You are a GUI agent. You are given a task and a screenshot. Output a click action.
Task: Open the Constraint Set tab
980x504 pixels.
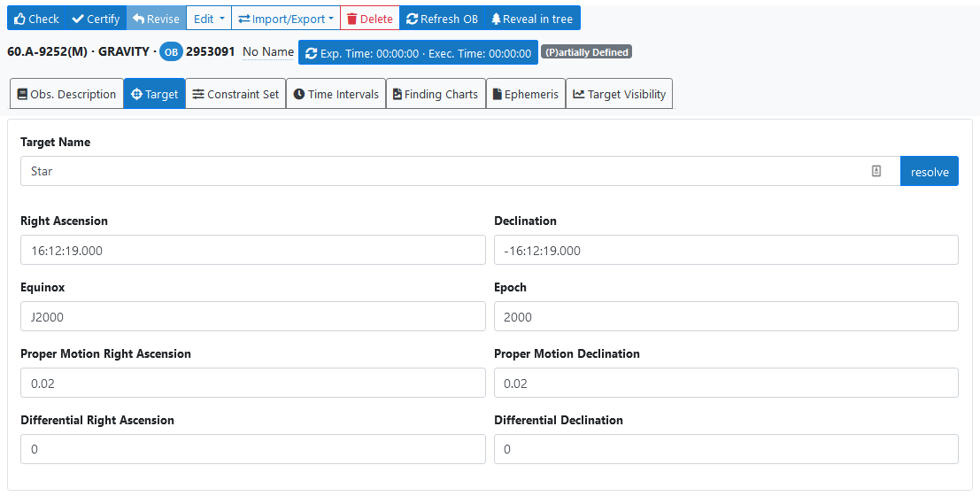tap(235, 94)
